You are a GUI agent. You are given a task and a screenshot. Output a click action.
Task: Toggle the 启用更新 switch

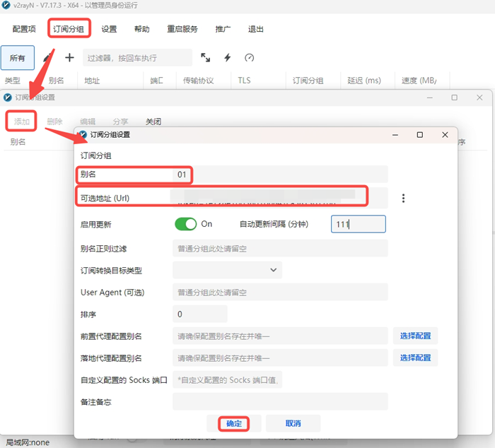[x=185, y=224]
